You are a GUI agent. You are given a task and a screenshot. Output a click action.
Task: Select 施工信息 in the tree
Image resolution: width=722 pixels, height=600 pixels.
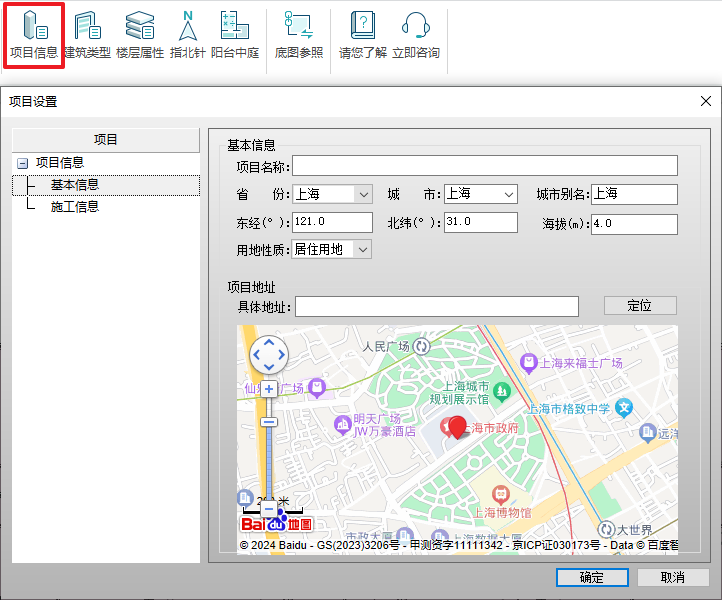(75, 207)
